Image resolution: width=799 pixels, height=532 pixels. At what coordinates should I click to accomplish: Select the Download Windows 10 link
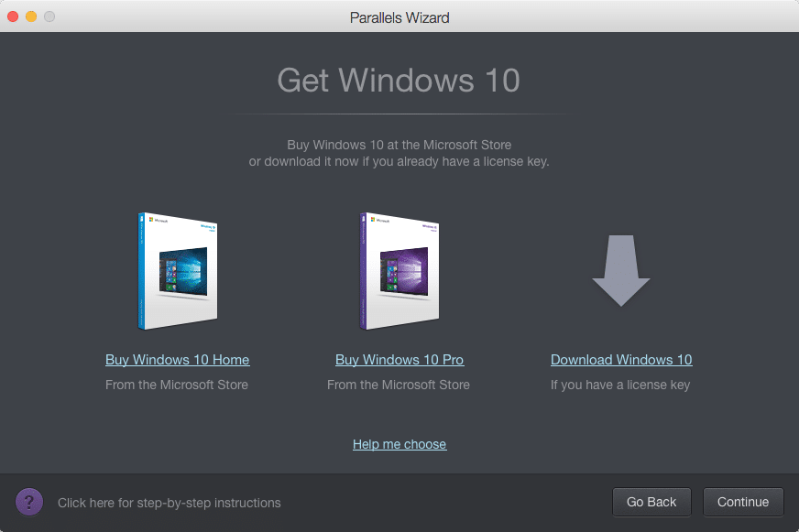tap(621, 360)
